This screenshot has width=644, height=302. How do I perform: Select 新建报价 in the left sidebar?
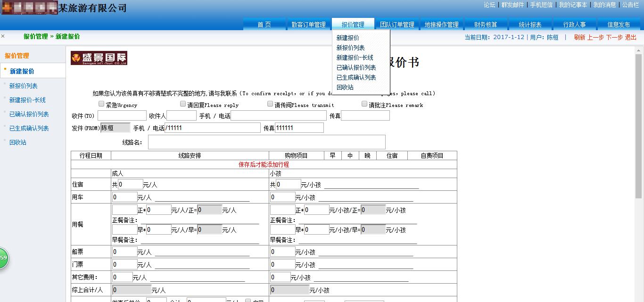point(22,71)
